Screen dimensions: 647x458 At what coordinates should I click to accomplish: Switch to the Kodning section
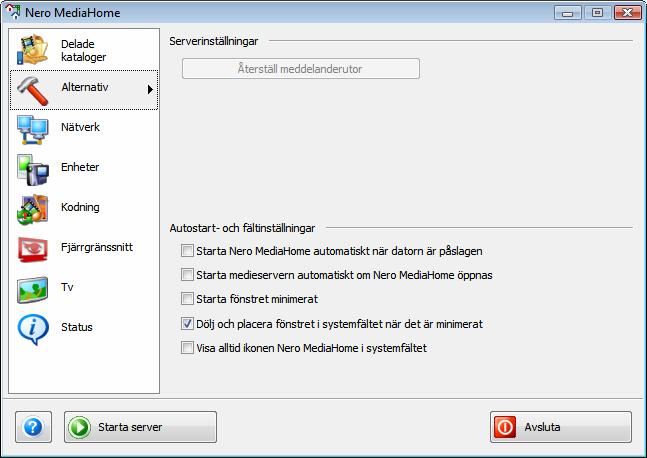[84, 209]
